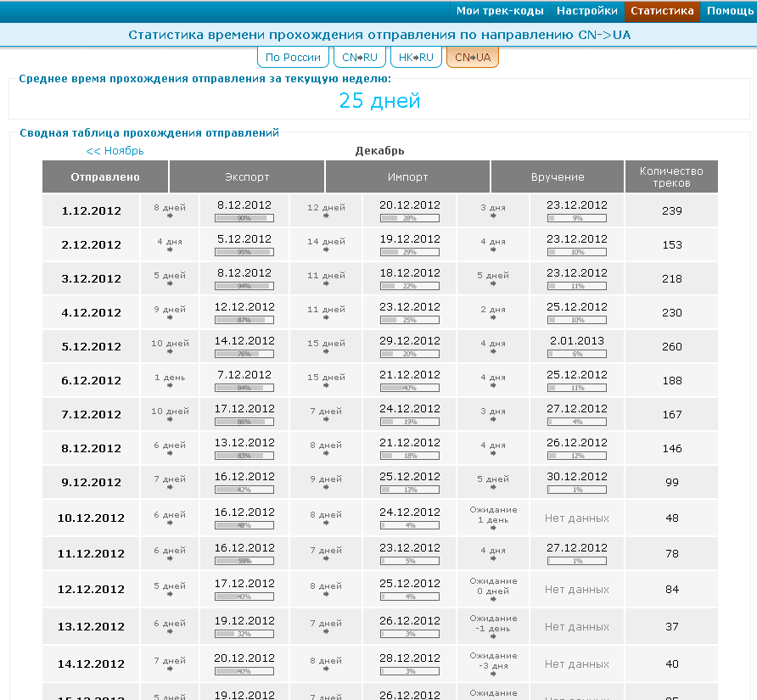Open the Настройки menu item
This screenshot has height=700, width=757.
586,11
